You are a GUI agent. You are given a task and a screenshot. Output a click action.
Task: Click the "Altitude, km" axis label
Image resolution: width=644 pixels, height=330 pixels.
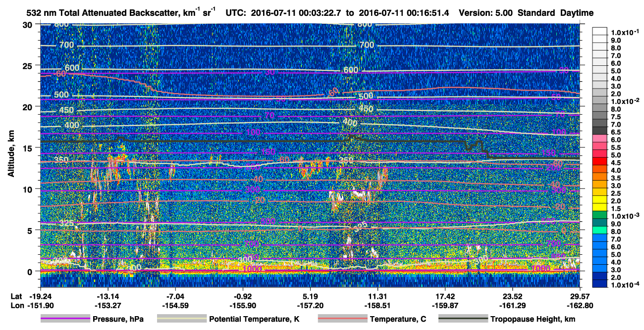click(x=11, y=155)
